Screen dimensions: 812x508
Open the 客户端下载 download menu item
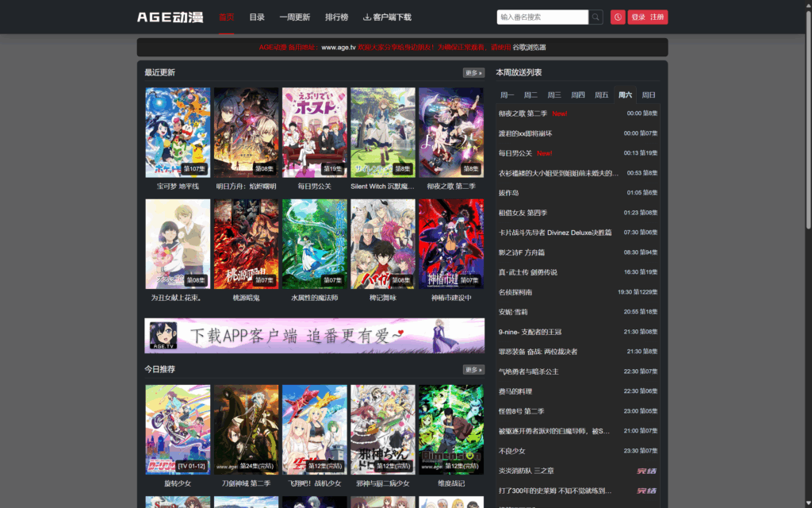click(387, 17)
